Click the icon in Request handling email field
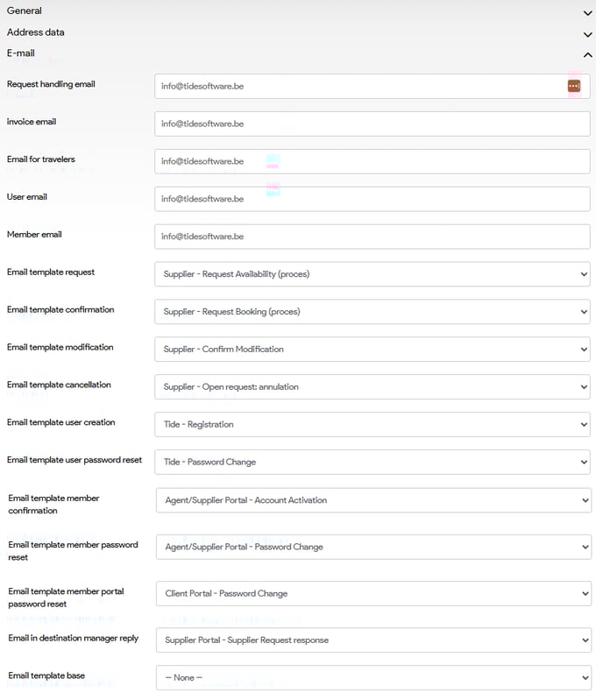This screenshot has width=603, height=700. pyautogui.click(x=573, y=86)
